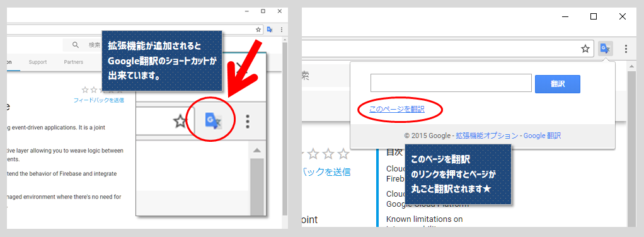Click the first rating star in the left page
The image size is (644, 237).
(85, 90)
